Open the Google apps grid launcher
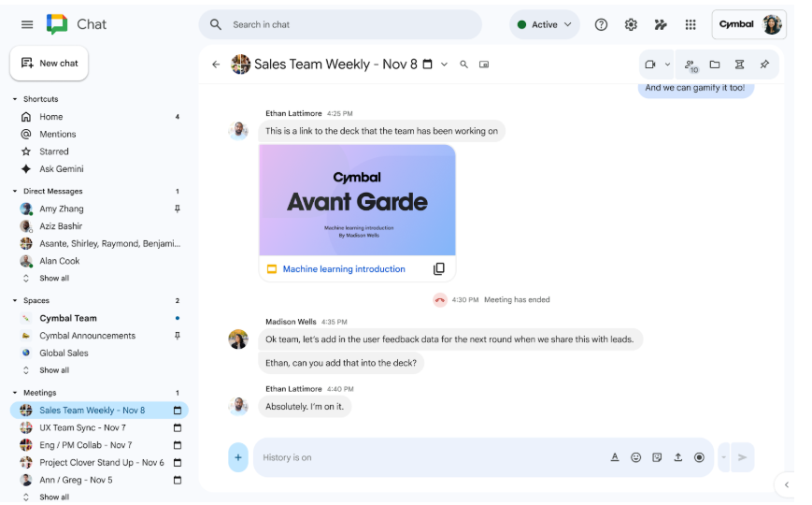The width and height of the screenshot is (812, 505). pos(691,24)
